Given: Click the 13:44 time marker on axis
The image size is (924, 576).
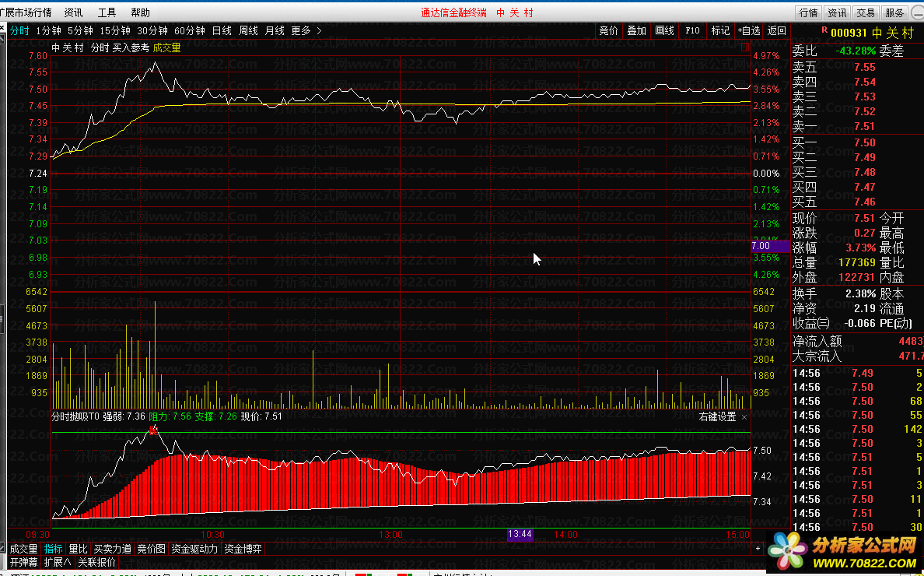Looking at the screenshot, I should (520, 534).
